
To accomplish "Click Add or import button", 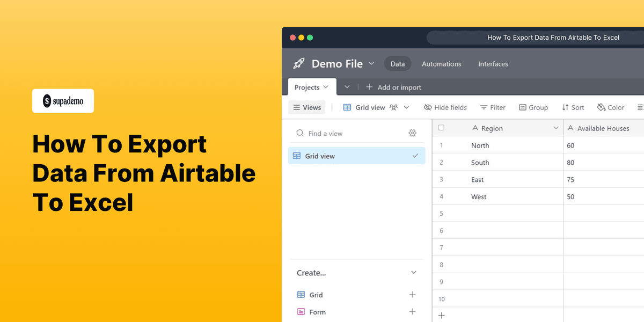I will click(x=394, y=87).
